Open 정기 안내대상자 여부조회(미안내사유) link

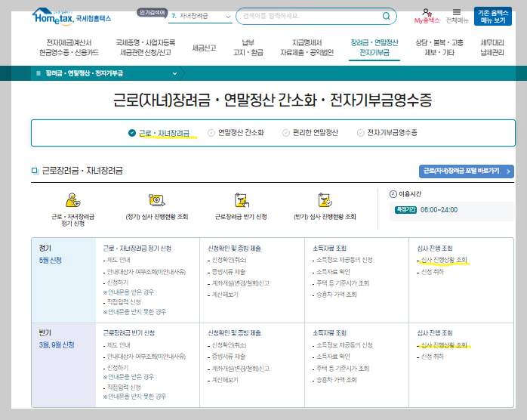click(146, 272)
